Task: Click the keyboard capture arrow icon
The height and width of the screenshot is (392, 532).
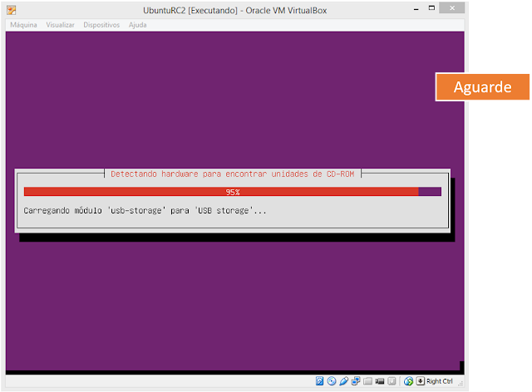Action: coord(421,381)
